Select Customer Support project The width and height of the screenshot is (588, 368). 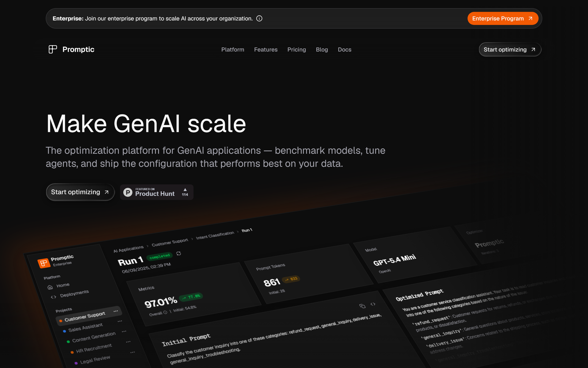(x=89, y=316)
